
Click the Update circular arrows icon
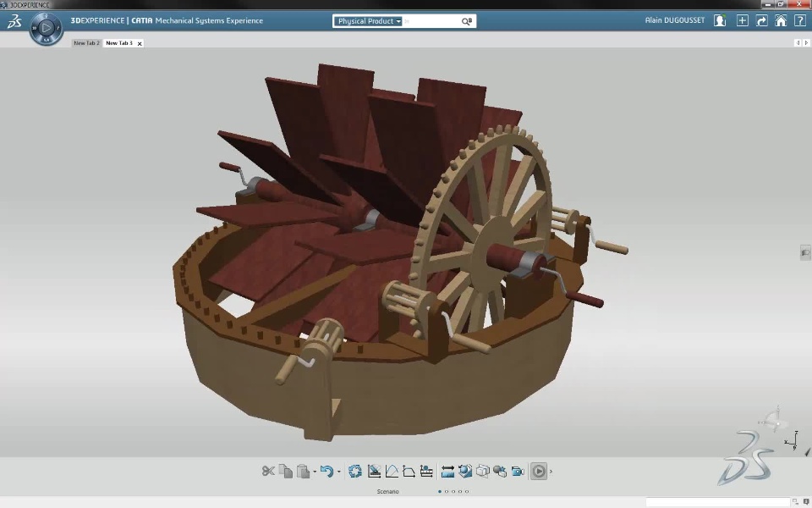355,471
